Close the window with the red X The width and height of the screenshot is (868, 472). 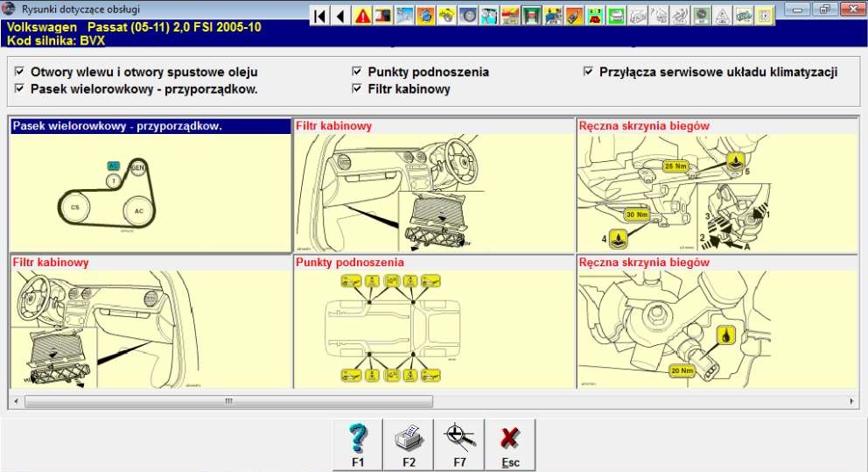coord(852,10)
